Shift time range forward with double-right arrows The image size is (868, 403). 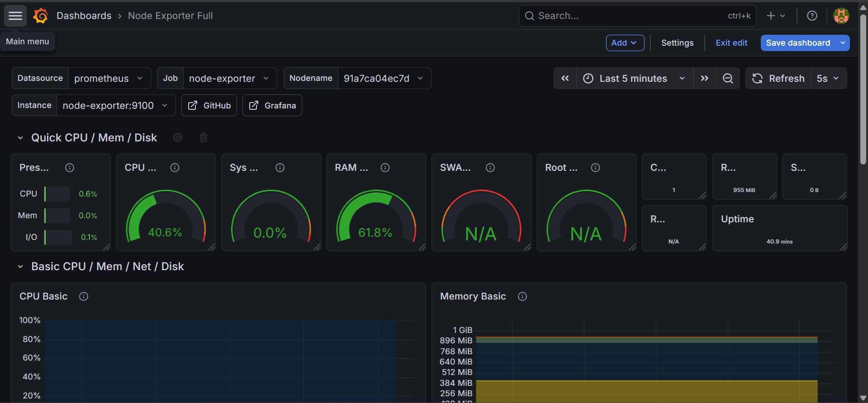pos(704,78)
